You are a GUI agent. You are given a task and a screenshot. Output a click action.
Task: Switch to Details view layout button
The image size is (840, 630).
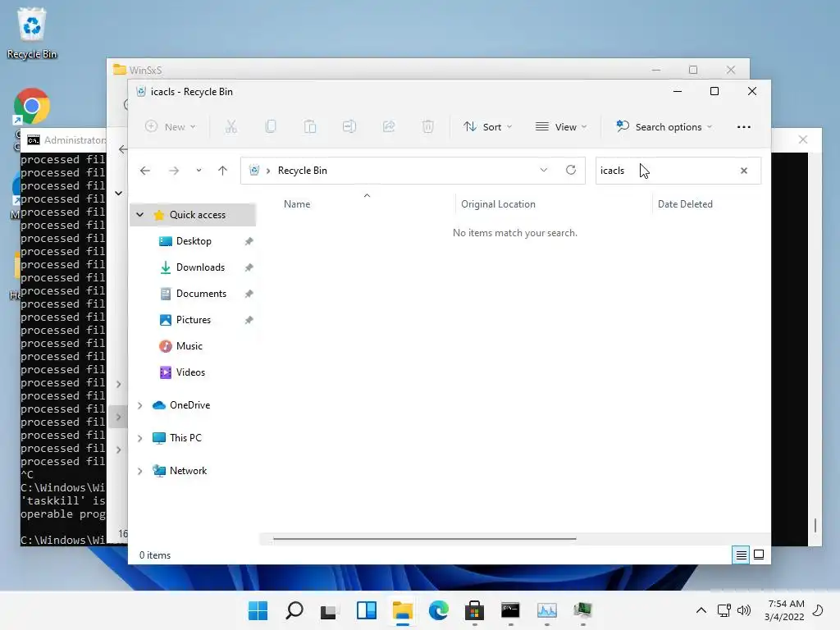741,555
